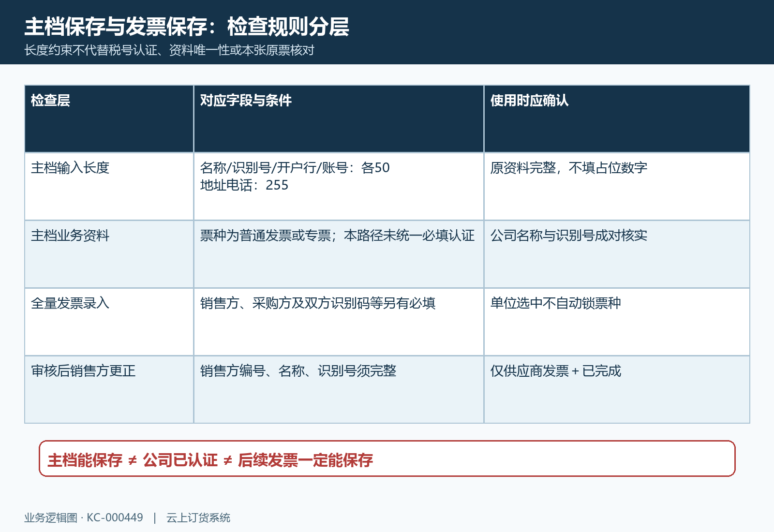Click the line 名称/识别号/开户行/账号：各50
The width and height of the screenshot is (774, 532).
pyautogui.click(x=295, y=168)
